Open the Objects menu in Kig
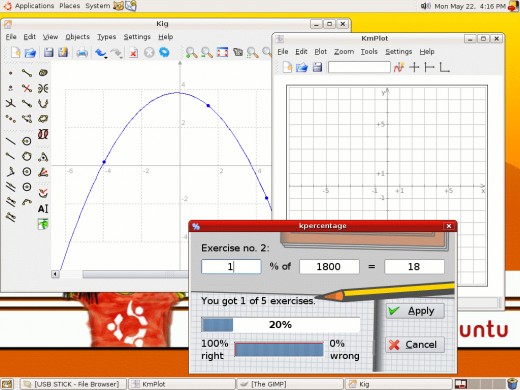Screen dimensions: 520x390 coord(77,37)
